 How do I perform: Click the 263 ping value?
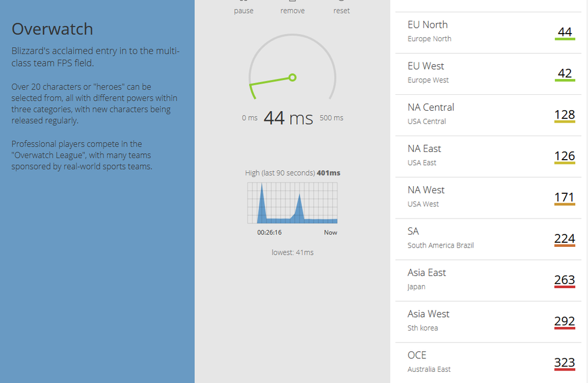click(x=564, y=280)
